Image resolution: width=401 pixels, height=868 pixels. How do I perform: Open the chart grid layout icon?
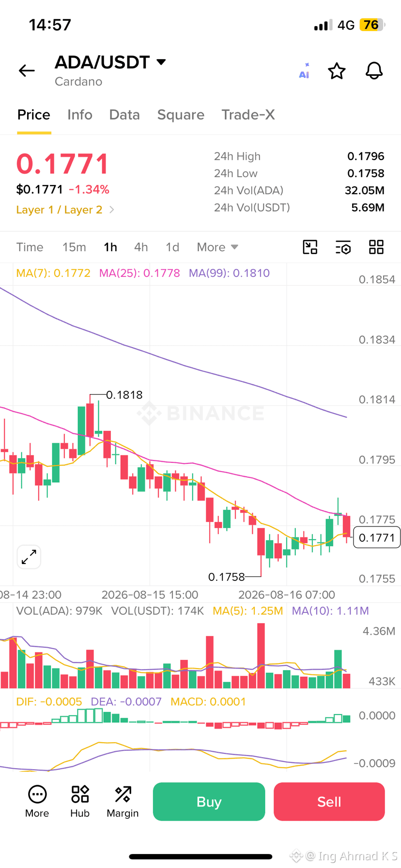pos(376,247)
